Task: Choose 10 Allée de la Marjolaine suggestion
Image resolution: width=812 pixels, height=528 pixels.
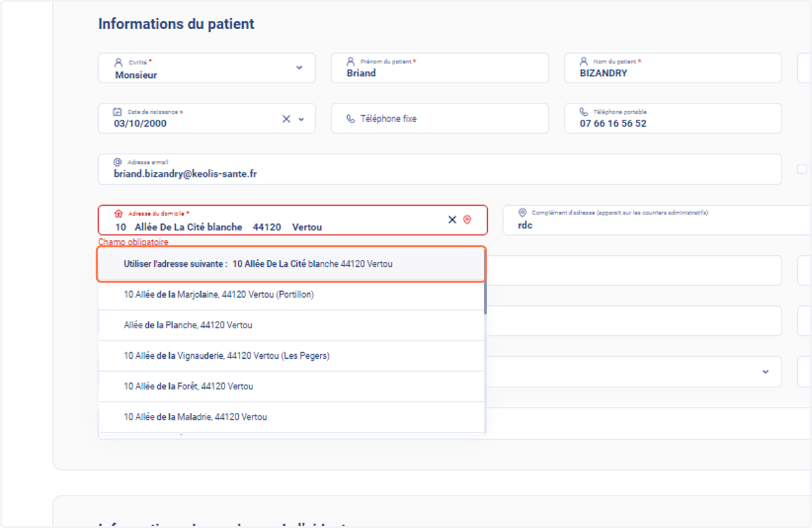Action: [292, 295]
